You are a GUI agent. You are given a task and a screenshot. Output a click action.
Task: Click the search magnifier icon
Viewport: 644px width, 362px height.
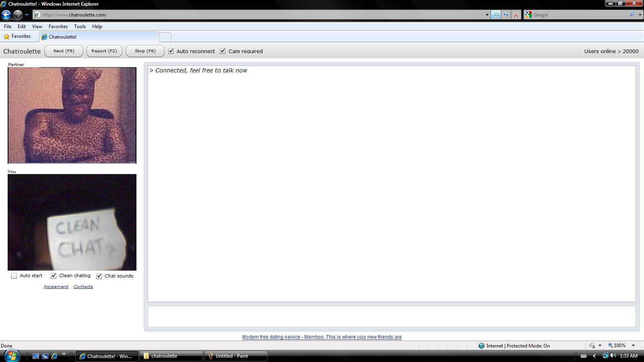pos(632,14)
